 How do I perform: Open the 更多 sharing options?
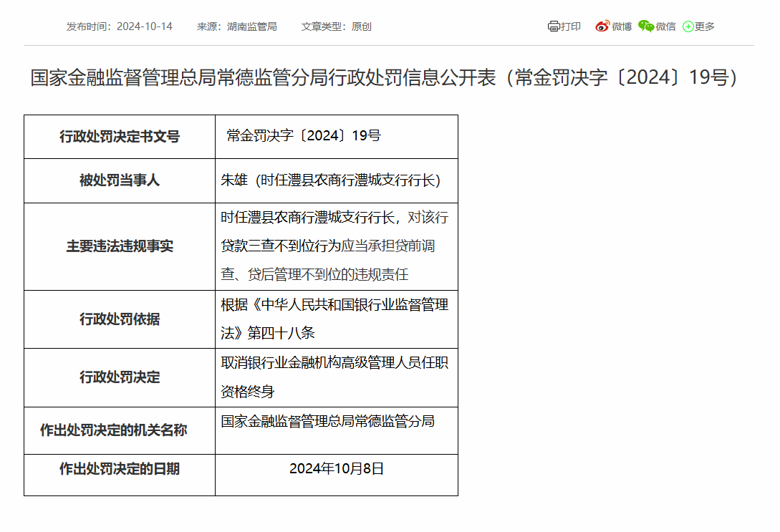pos(704,26)
